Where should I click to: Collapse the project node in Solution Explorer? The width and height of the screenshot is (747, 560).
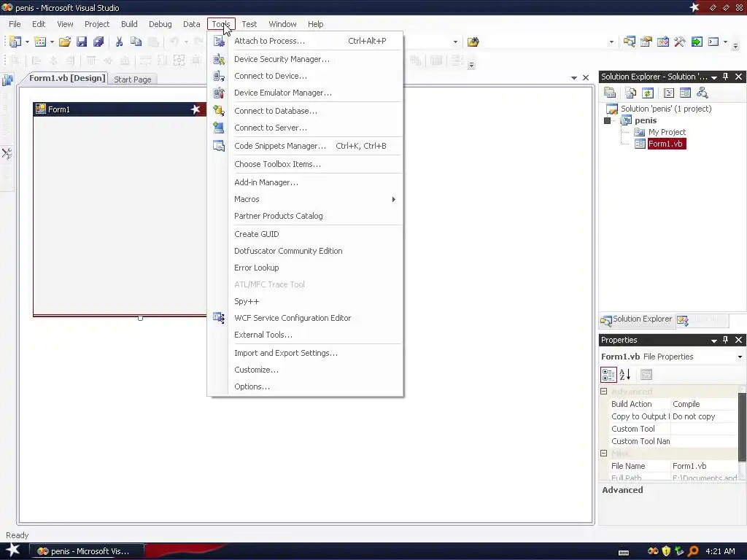pyautogui.click(x=608, y=120)
